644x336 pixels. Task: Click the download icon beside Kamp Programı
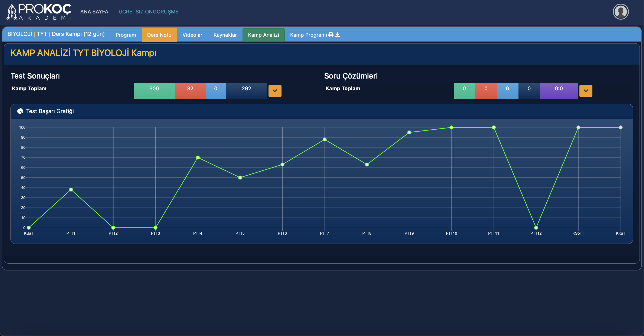point(338,35)
